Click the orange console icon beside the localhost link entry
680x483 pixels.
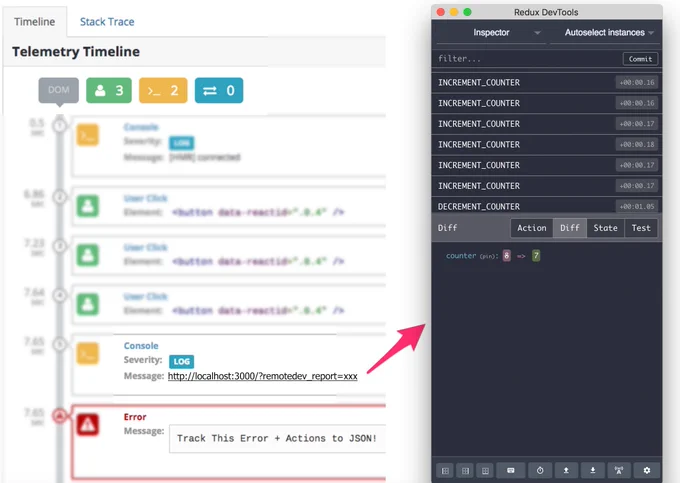click(x=88, y=353)
